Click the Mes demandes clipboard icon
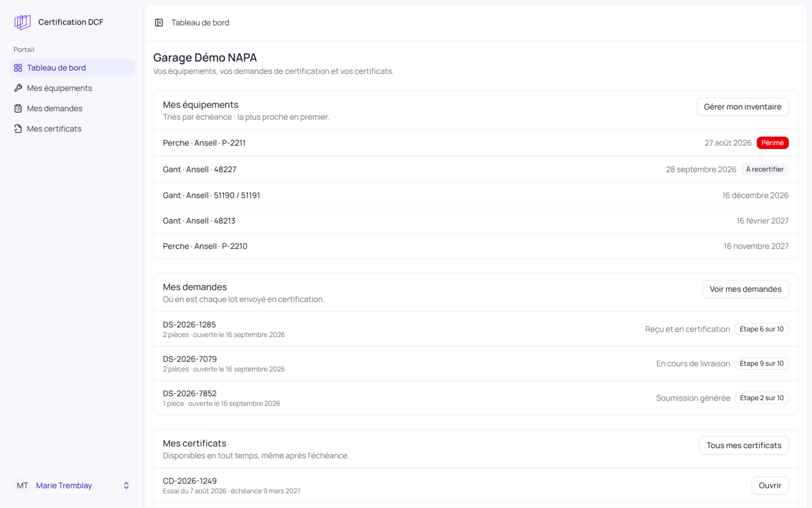Viewport: 812px width, 508px height. [18, 108]
